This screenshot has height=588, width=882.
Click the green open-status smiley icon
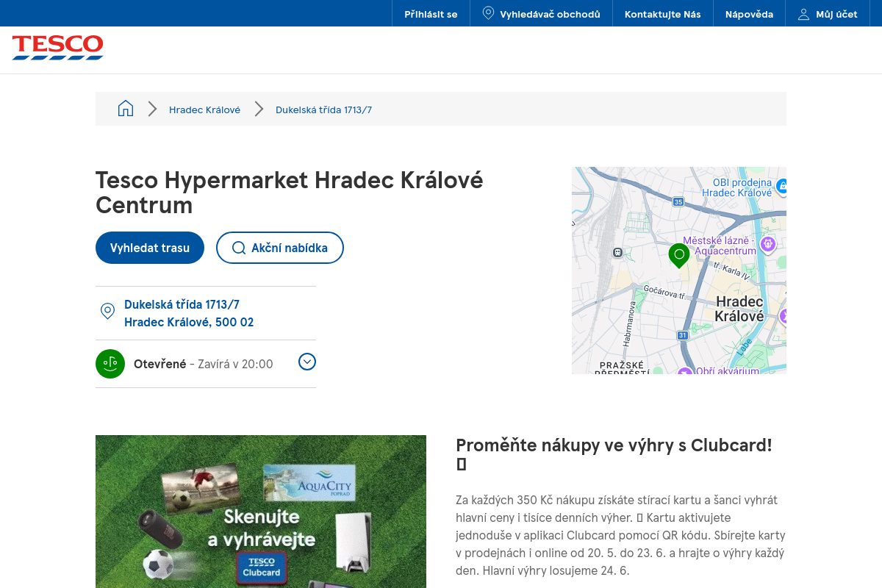point(110,364)
